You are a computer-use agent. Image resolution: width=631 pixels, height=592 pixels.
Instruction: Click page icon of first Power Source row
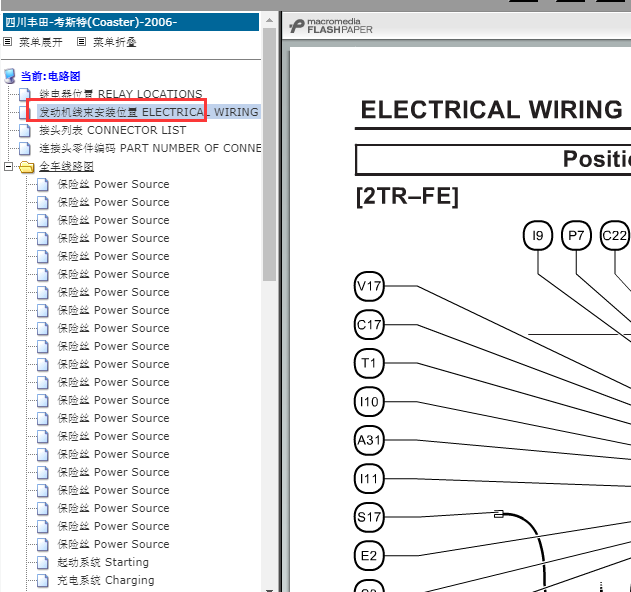pyautogui.click(x=43, y=184)
